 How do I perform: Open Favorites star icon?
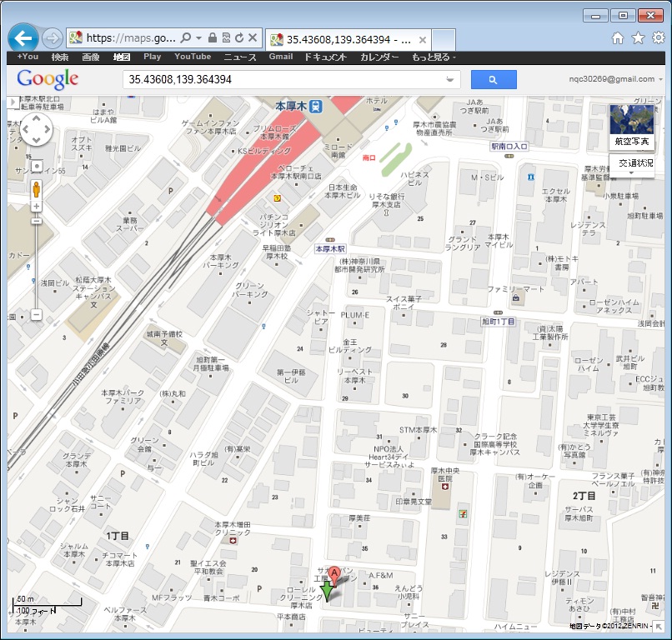click(x=638, y=37)
